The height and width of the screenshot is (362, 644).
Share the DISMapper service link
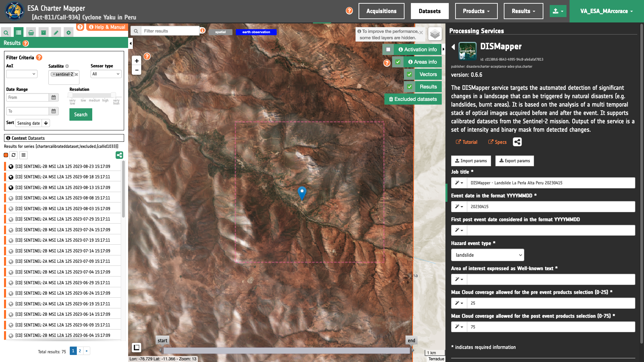point(517,142)
